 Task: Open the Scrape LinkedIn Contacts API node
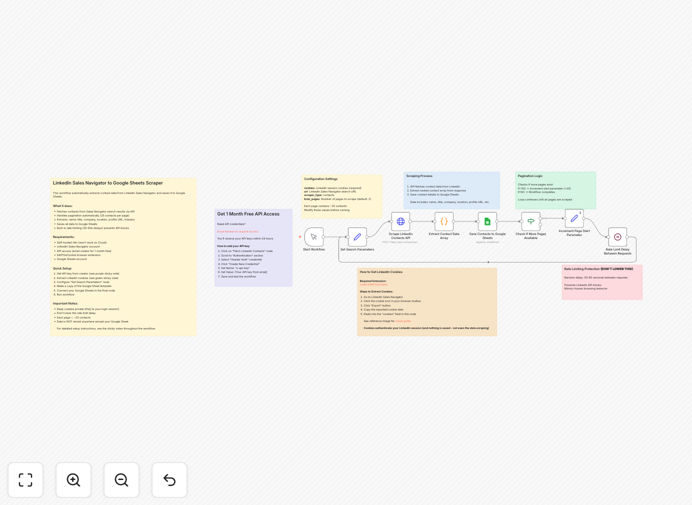point(400,221)
